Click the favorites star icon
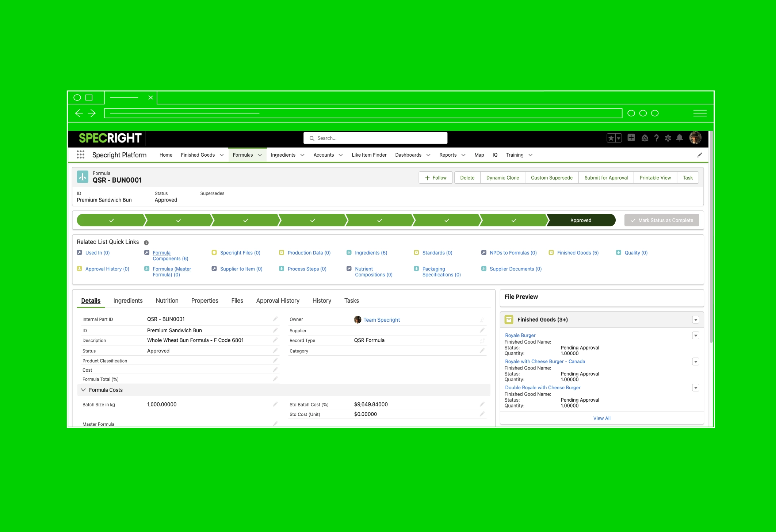 pyautogui.click(x=611, y=138)
